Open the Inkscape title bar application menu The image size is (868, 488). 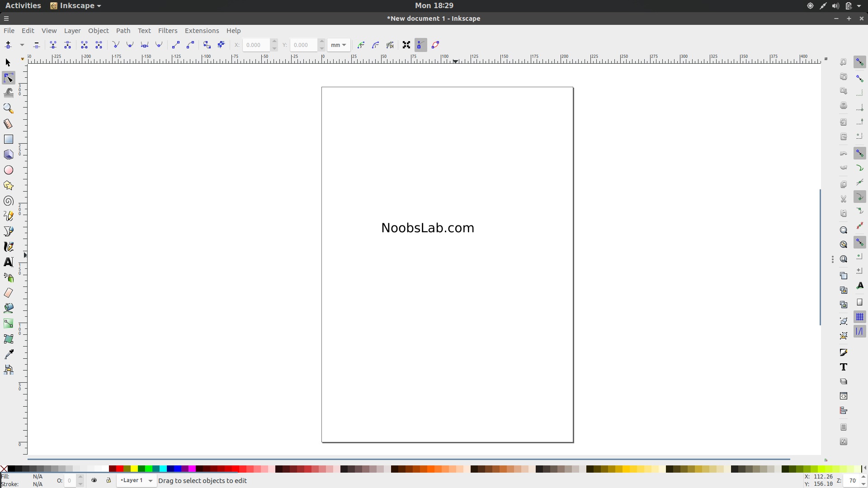pyautogui.click(x=75, y=5)
